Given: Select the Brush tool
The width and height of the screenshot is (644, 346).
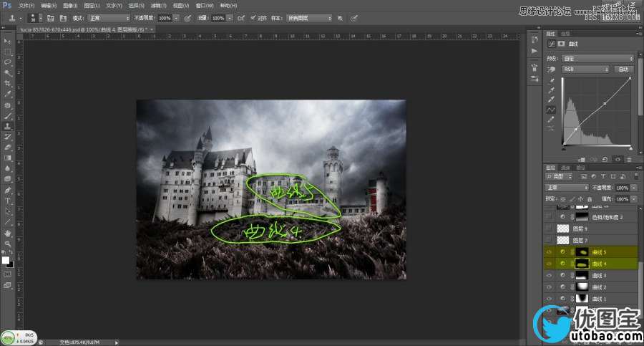Looking at the screenshot, I should (7, 116).
